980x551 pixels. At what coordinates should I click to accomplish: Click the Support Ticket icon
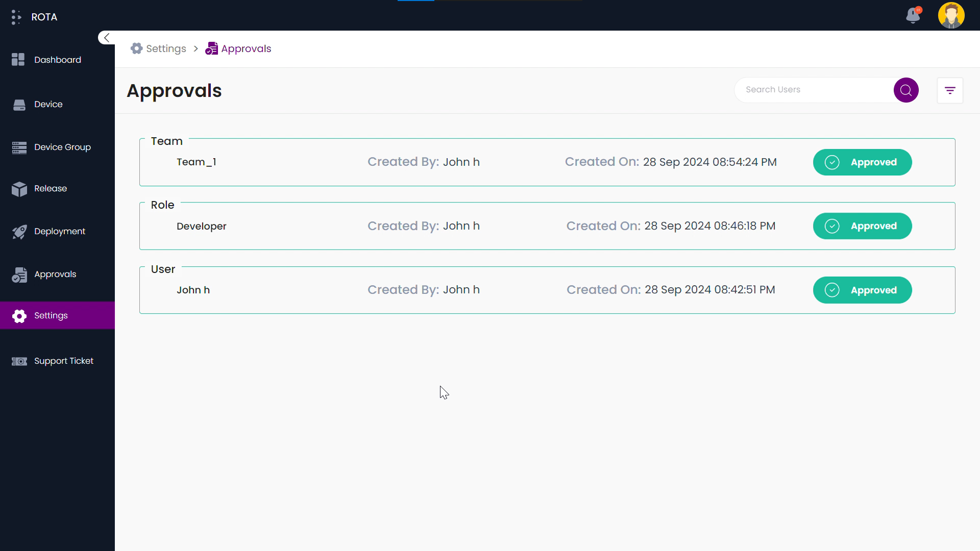19,361
